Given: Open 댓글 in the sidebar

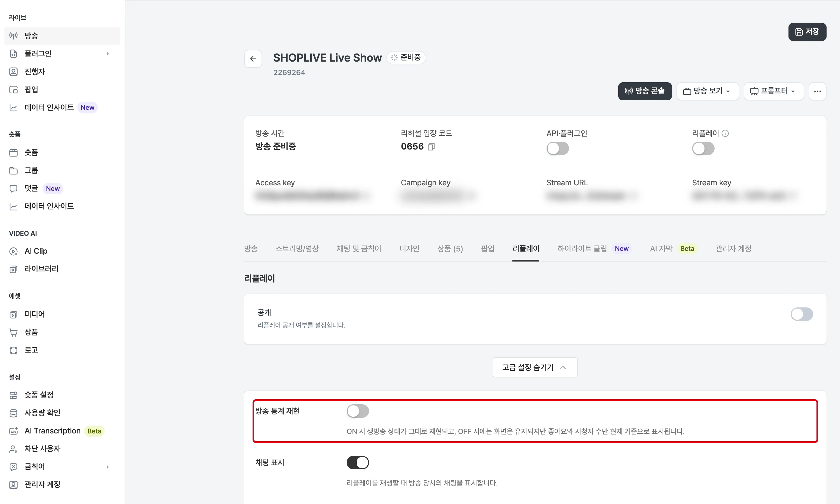Looking at the screenshot, I should tap(62, 188).
